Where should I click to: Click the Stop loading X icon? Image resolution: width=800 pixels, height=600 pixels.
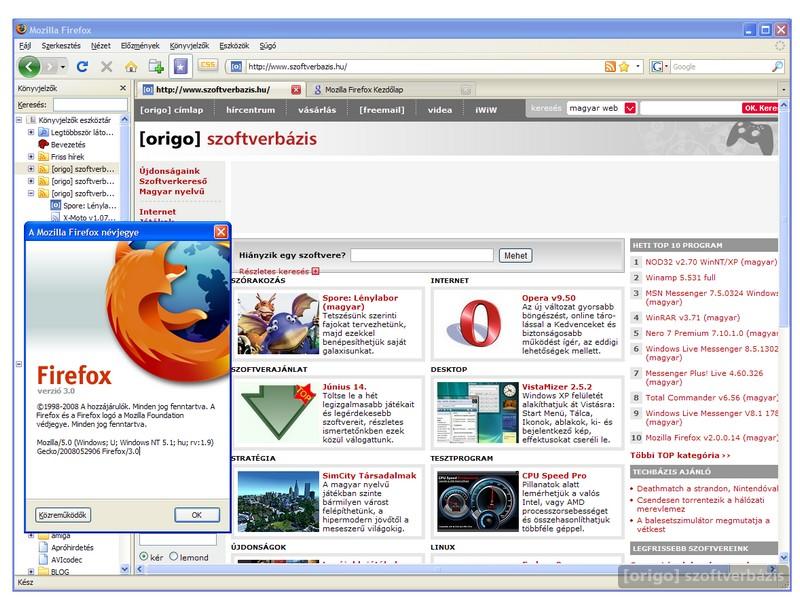(x=106, y=66)
